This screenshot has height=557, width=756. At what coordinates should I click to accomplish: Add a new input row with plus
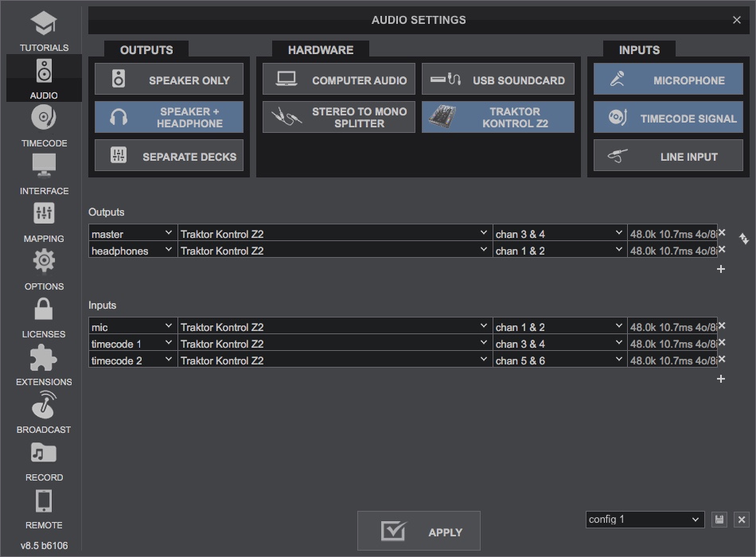coord(720,379)
